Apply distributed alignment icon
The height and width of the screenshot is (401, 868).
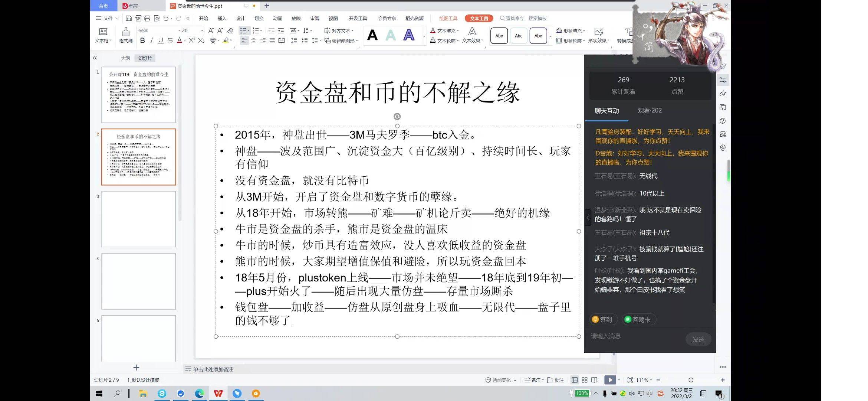click(x=282, y=40)
